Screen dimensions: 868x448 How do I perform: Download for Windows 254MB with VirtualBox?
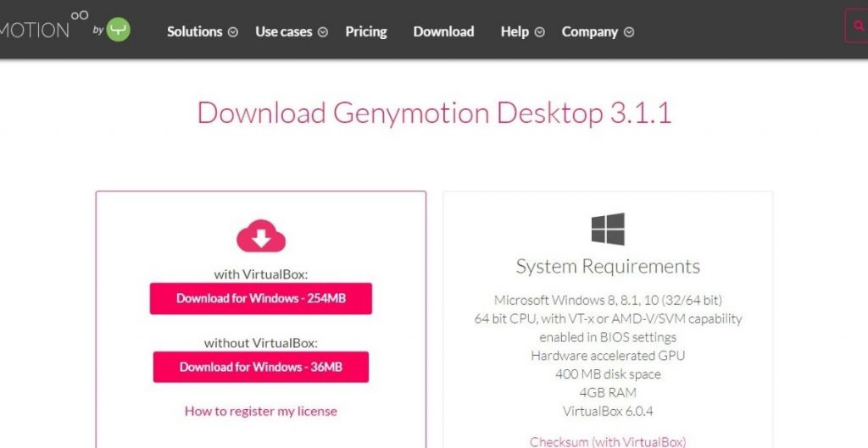[x=261, y=299]
